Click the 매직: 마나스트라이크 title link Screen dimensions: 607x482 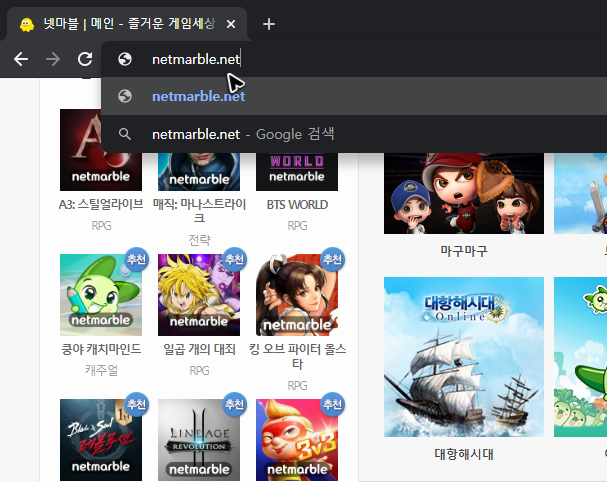[x=199, y=211]
